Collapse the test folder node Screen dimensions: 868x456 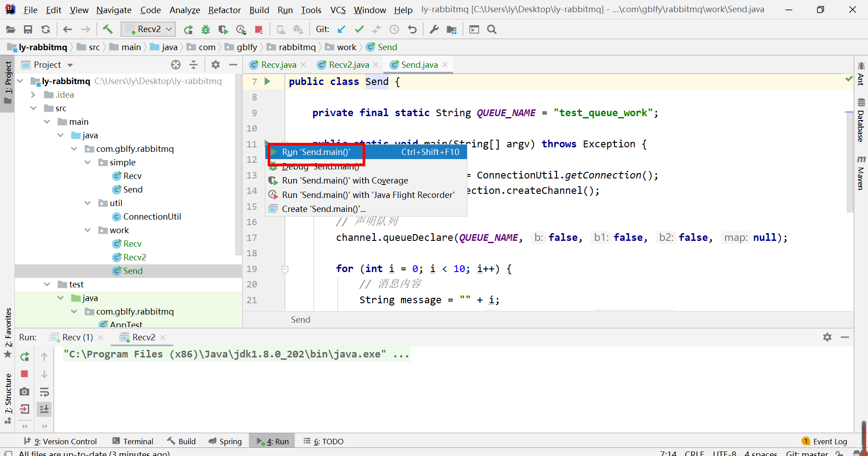pyautogui.click(x=47, y=285)
